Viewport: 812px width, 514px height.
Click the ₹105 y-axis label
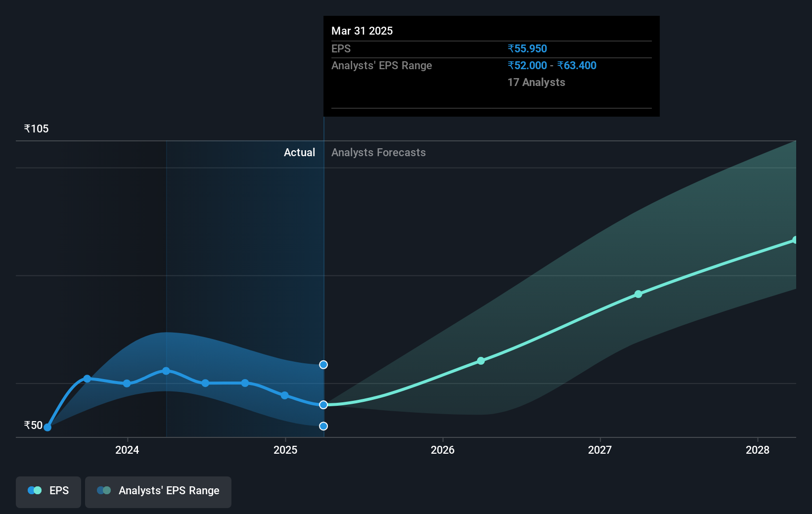[x=37, y=129]
